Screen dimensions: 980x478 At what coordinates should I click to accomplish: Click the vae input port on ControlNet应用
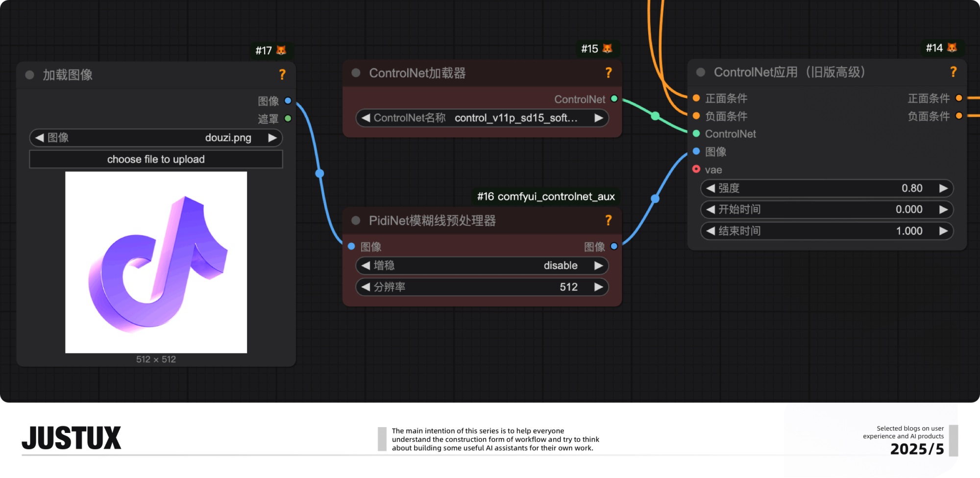tap(696, 169)
